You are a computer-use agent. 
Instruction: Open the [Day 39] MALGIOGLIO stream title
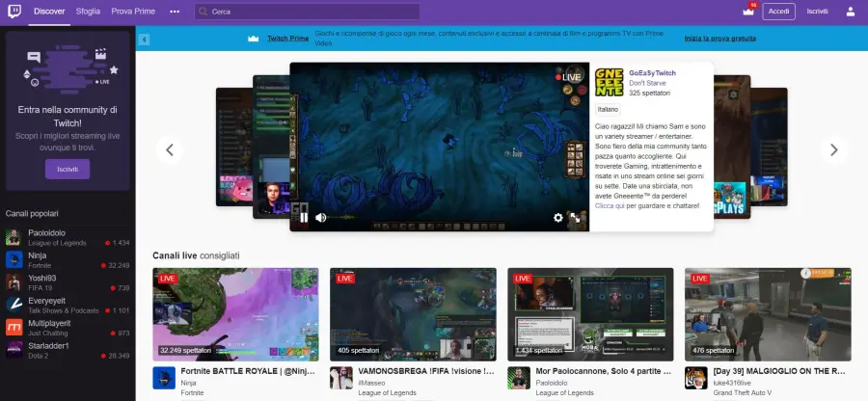point(779,372)
